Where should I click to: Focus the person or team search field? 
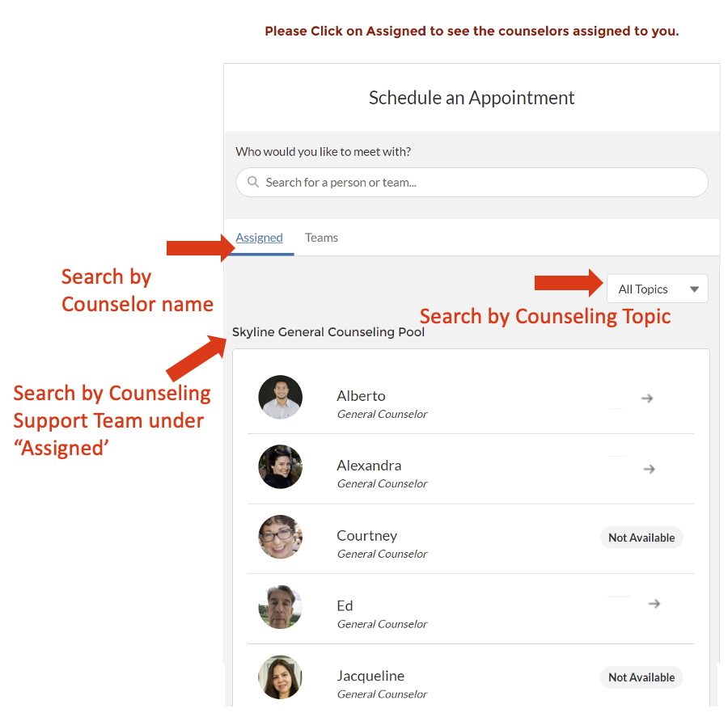click(472, 183)
